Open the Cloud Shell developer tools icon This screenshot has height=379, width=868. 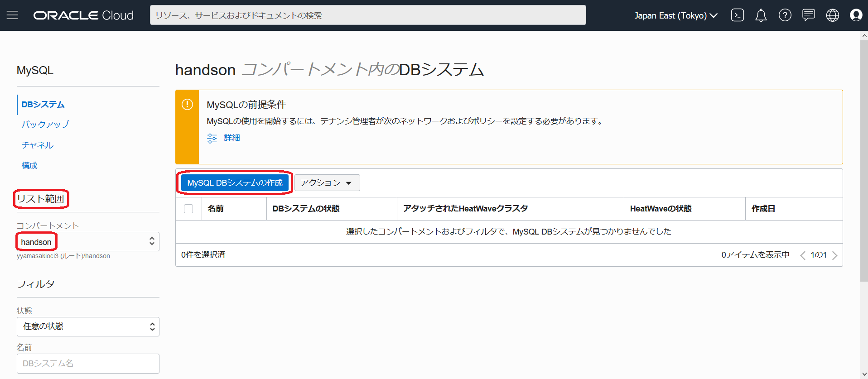(x=737, y=15)
